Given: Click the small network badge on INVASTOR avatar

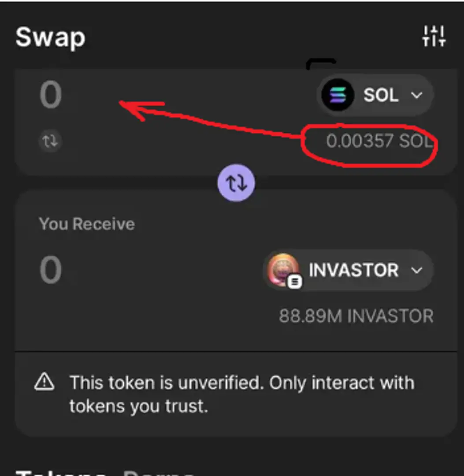Looking at the screenshot, I should click(295, 282).
